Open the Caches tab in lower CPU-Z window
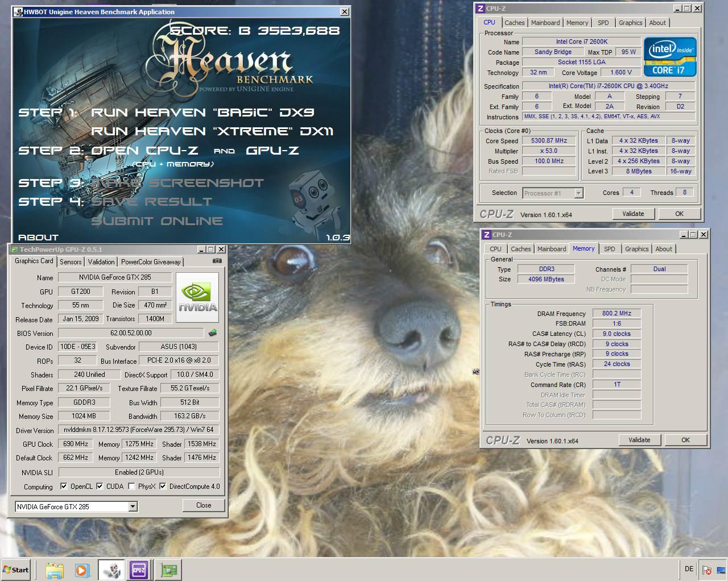 point(521,249)
